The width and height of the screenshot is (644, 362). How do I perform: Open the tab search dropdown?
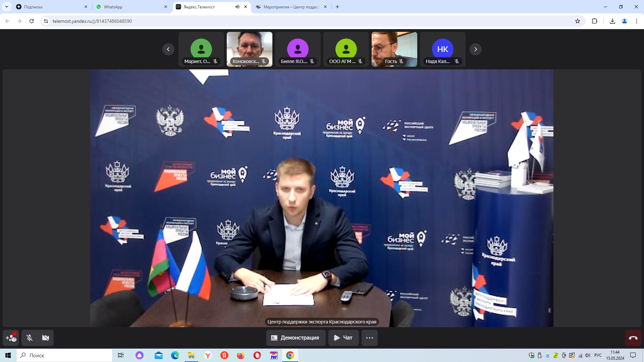(x=7, y=7)
